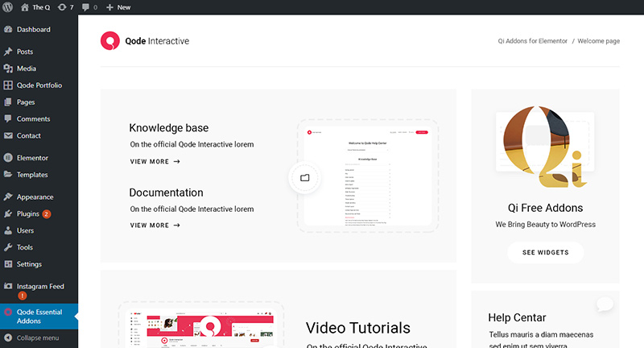Screen dimensions: 644x348
Task: Click the Qi Free Addons title
Action: (546, 208)
